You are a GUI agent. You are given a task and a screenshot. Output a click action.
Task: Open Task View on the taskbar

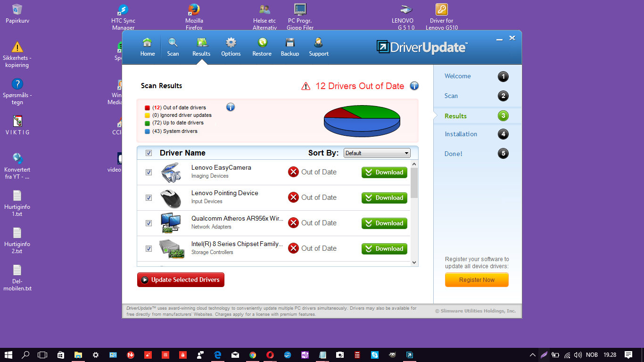(43, 355)
